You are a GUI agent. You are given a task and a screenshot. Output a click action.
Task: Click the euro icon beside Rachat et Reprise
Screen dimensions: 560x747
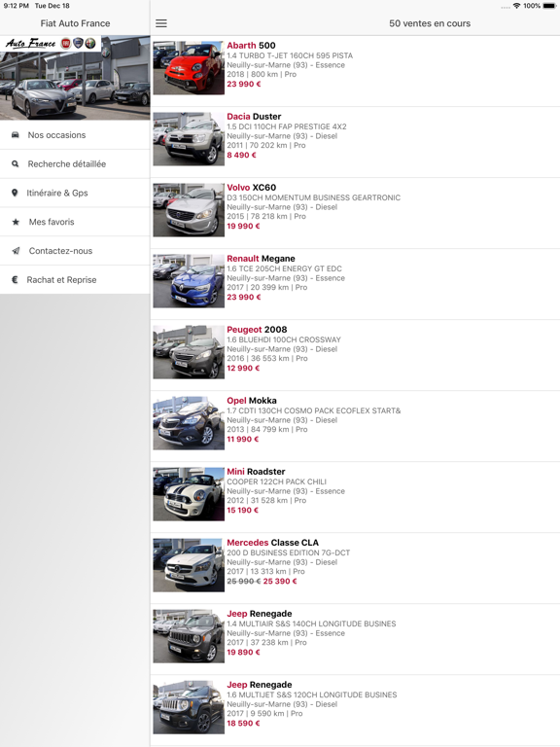click(x=15, y=280)
